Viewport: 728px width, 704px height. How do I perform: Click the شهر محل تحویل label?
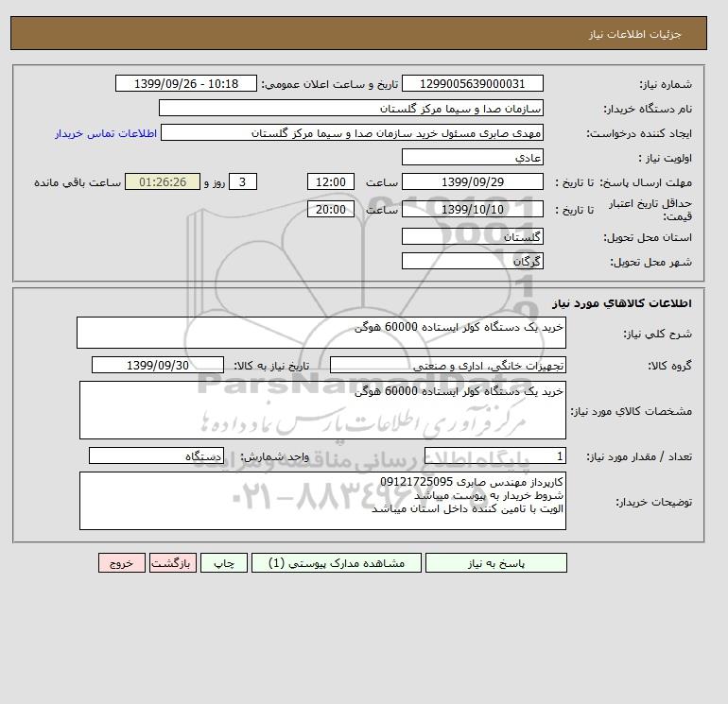(650, 262)
